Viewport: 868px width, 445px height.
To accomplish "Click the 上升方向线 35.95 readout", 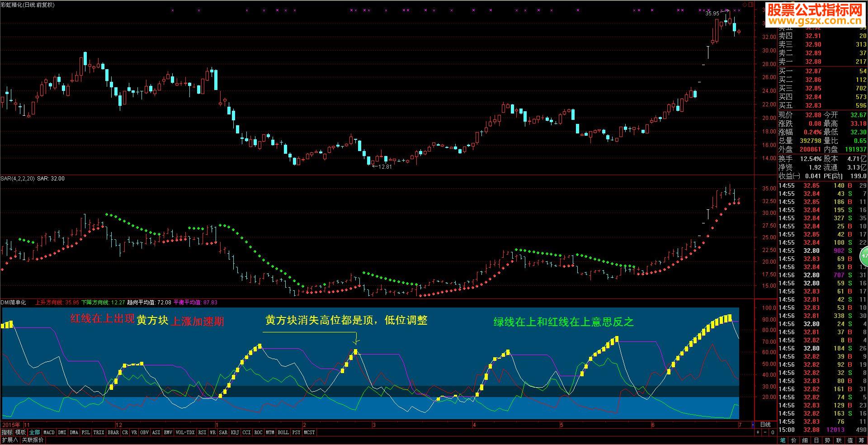I will point(57,303).
